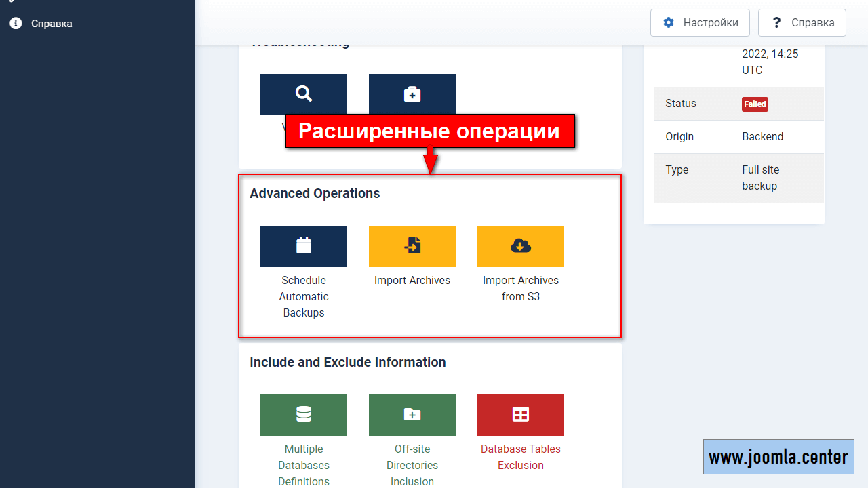Click the red Failed status badge
Viewport: 868px width, 488px height.
[755, 104]
